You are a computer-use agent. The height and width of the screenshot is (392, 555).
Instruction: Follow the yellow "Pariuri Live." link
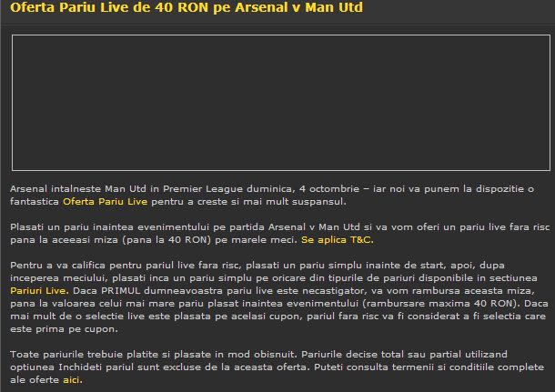click(39, 291)
